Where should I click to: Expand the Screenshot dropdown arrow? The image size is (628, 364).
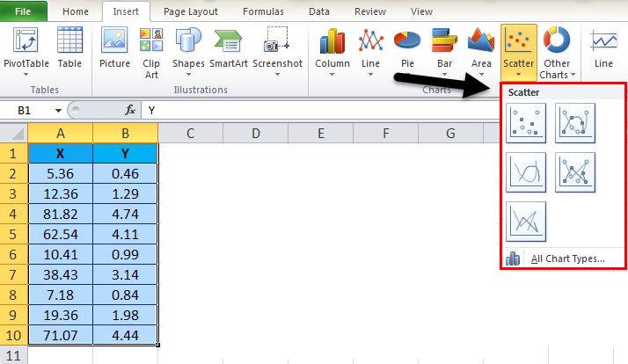(x=277, y=75)
